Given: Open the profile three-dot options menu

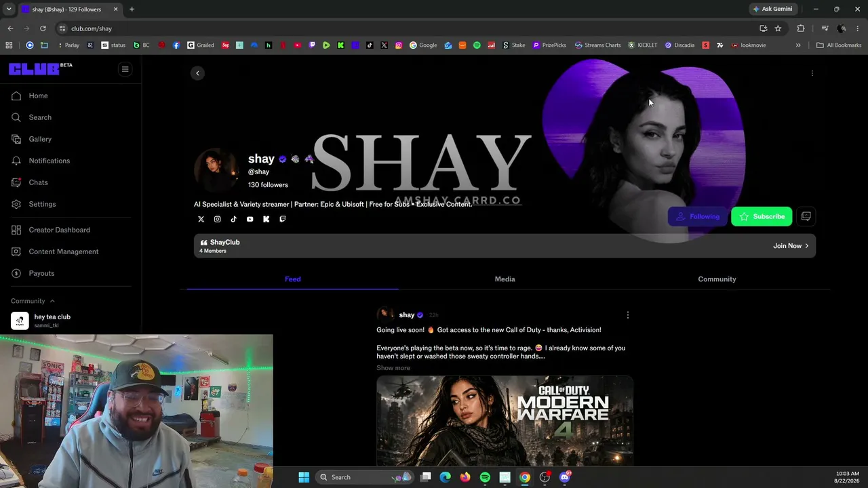Looking at the screenshot, I should [x=812, y=73].
